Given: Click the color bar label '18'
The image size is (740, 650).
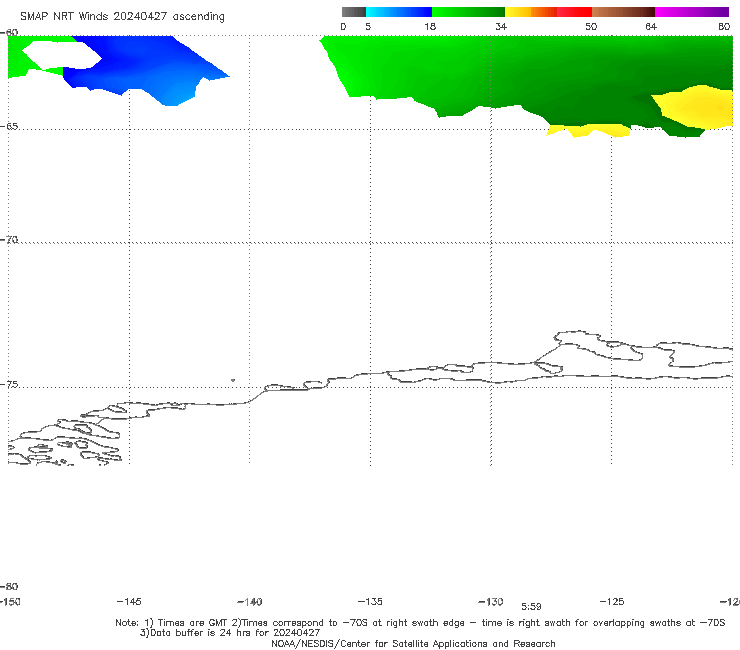Looking at the screenshot, I should click(x=430, y=27).
